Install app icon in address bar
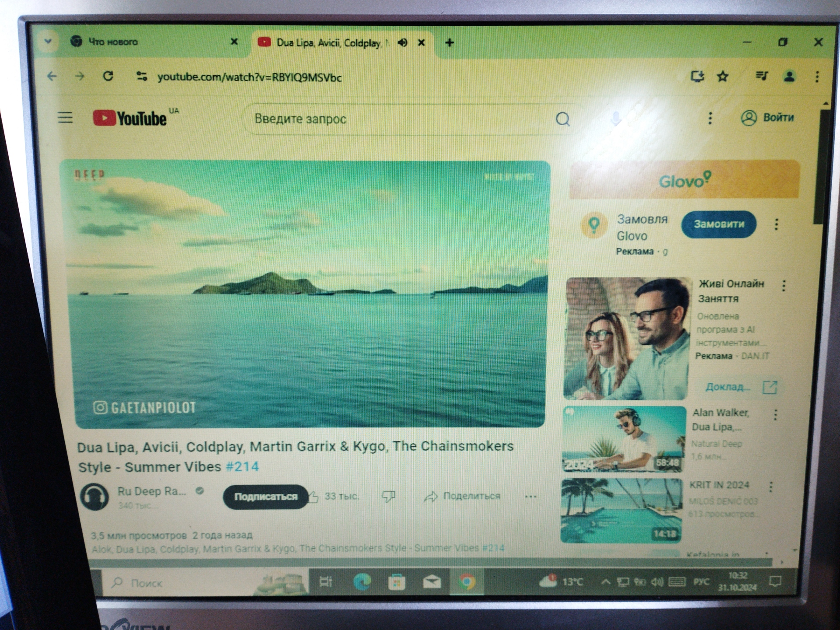 (x=697, y=77)
